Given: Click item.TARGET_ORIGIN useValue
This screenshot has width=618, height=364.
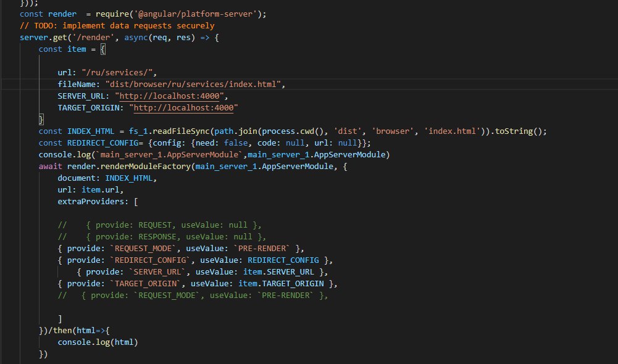Looking at the screenshot, I should coord(281,284).
